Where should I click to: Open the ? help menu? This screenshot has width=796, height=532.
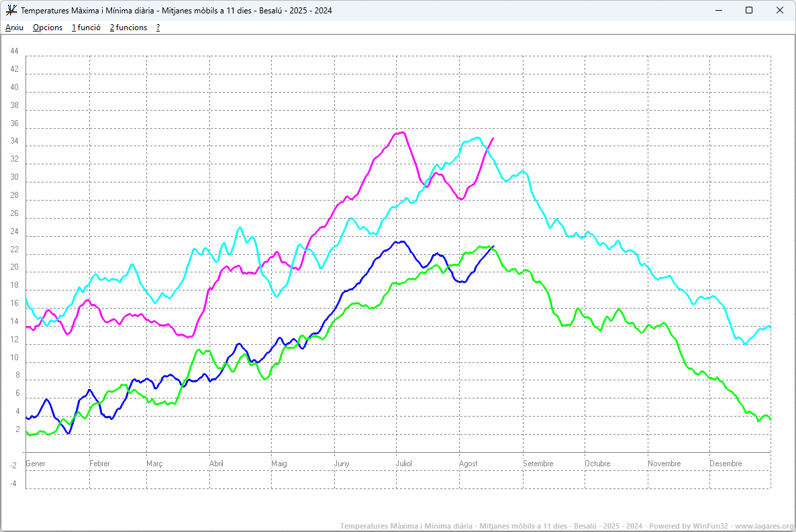click(x=158, y=28)
